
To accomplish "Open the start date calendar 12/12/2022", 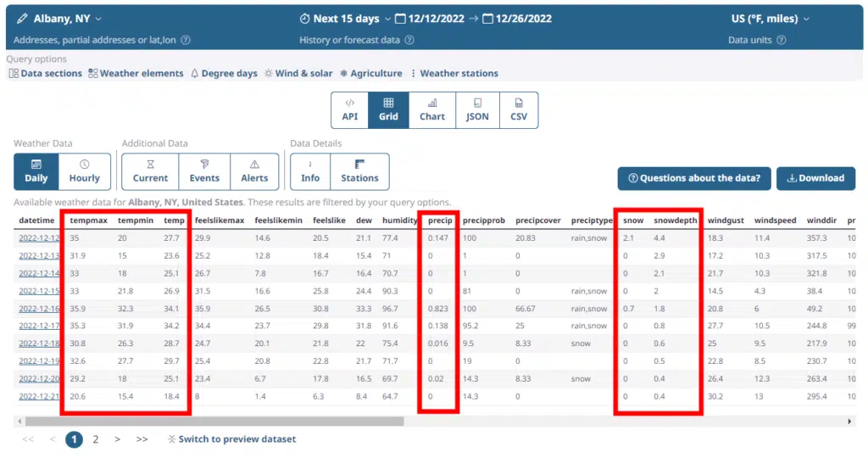I will click(x=442, y=19).
